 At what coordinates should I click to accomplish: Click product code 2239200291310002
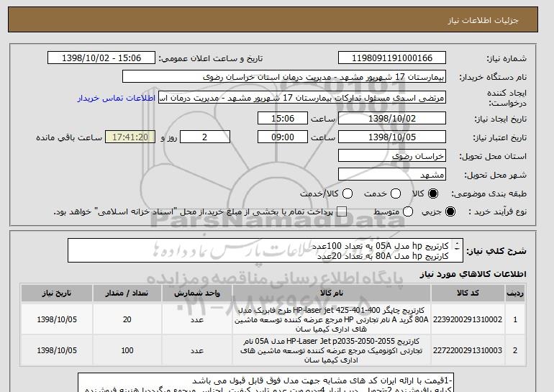tap(468, 319)
